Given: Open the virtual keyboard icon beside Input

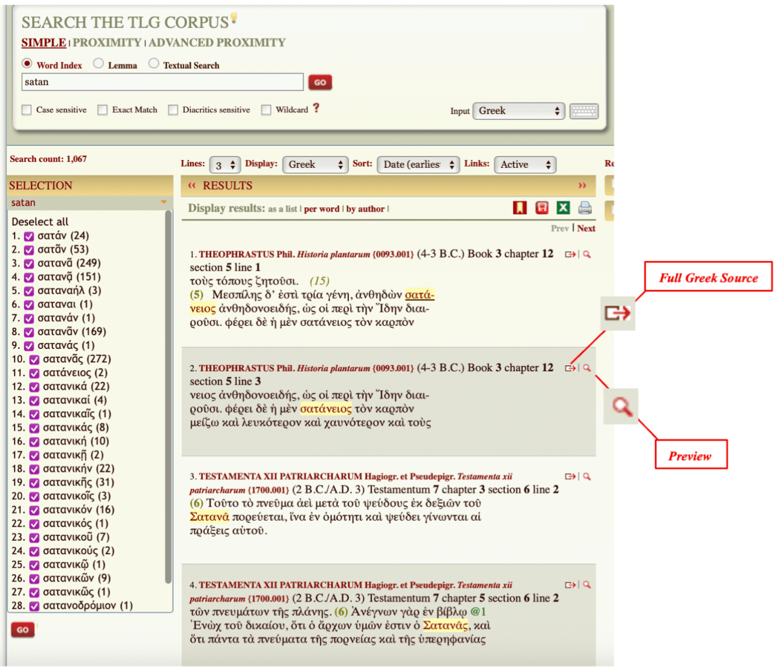Looking at the screenshot, I should pos(584,111).
